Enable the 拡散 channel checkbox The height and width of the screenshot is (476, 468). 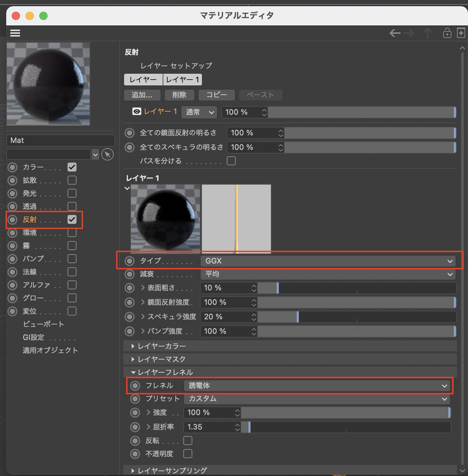tap(72, 180)
